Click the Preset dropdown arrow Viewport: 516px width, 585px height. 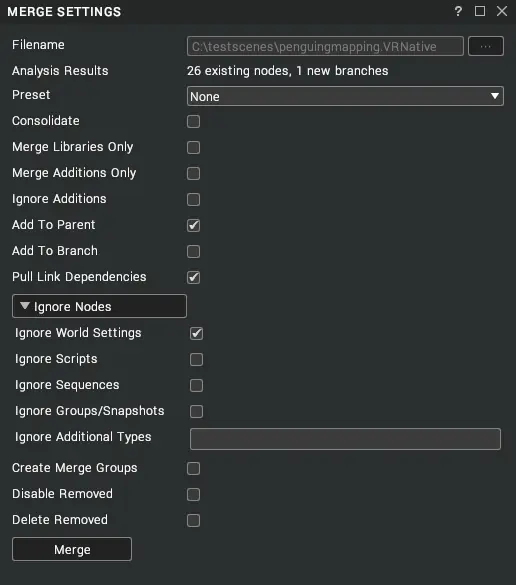coord(495,96)
